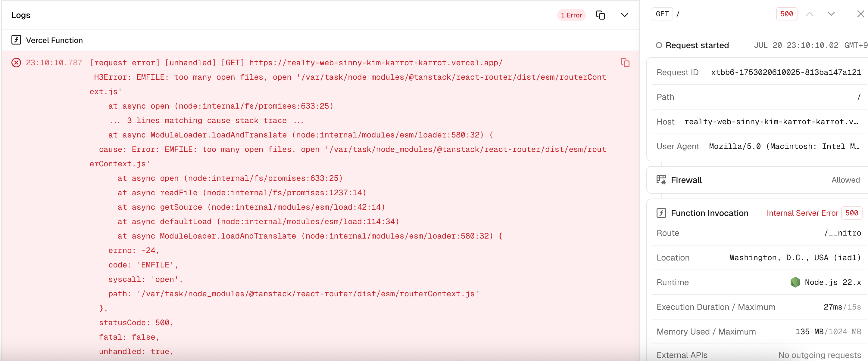The image size is (868, 361).
Task: Click the red error icon beside 23:10:10.787
Action: pos(16,63)
